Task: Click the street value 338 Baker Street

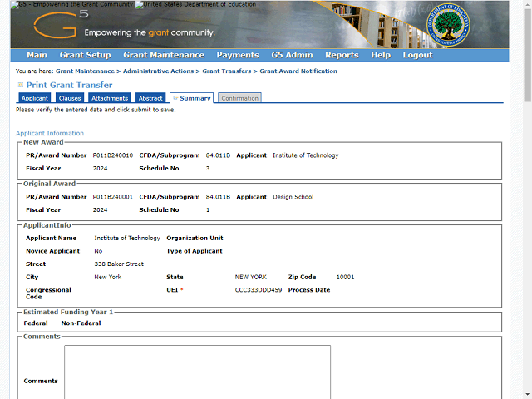Action: [x=119, y=264]
